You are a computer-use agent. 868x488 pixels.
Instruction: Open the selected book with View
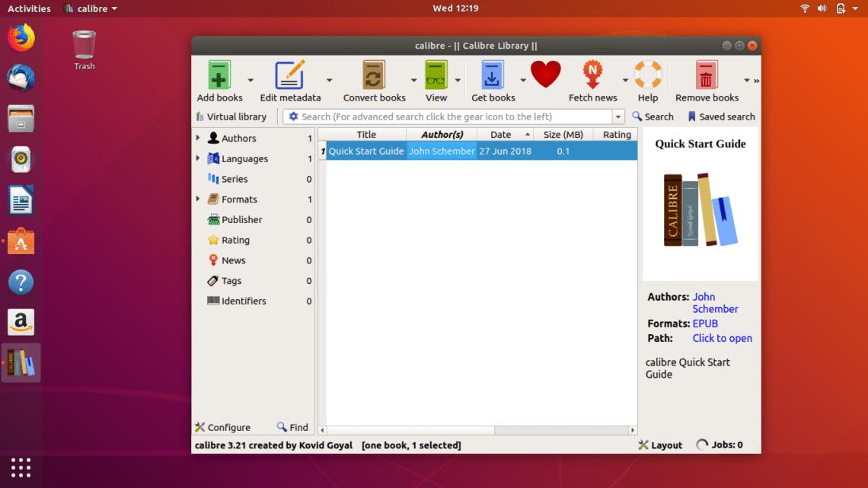(436, 75)
